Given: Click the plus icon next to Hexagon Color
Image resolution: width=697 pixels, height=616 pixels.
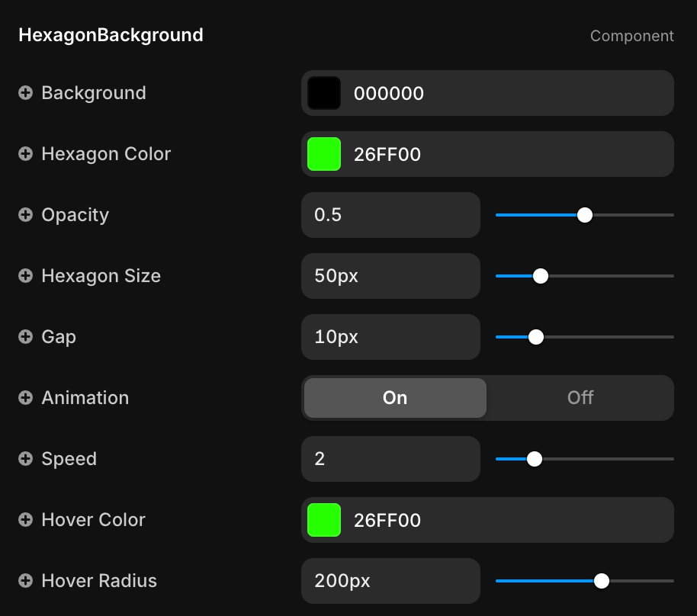Looking at the screenshot, I should coord(26,154).
